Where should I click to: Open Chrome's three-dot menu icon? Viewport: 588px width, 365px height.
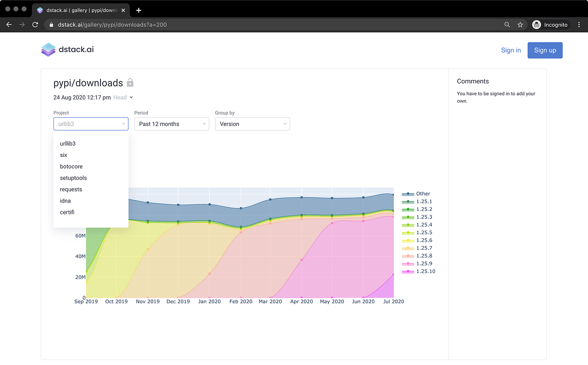[580, 25]
